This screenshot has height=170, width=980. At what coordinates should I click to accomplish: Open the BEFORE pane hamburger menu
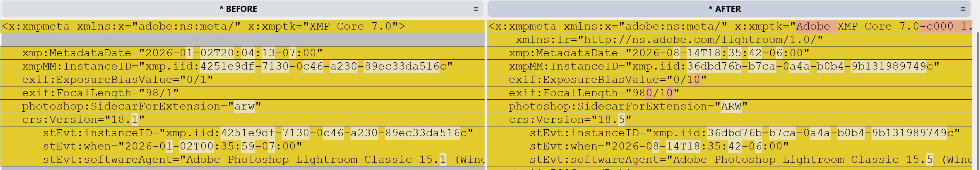(x=476, y=9)
